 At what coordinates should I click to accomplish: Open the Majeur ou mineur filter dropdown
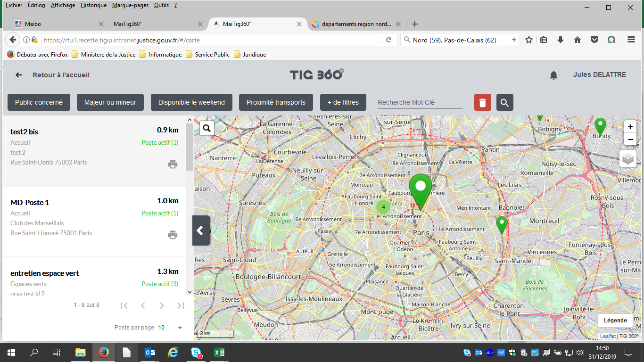click(110, 102)
